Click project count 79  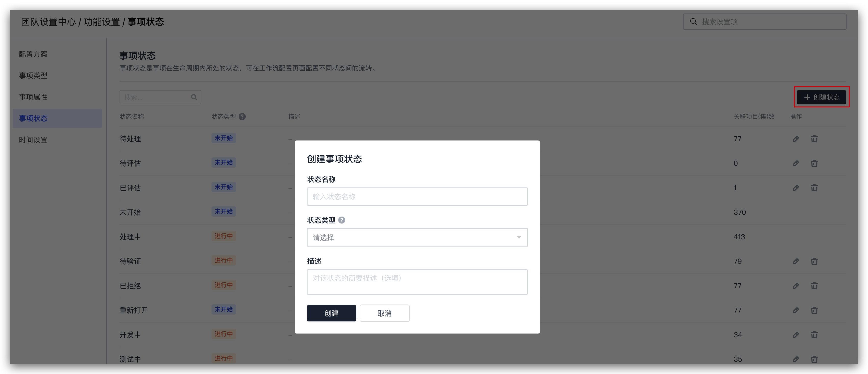click(x=738, y=261)
